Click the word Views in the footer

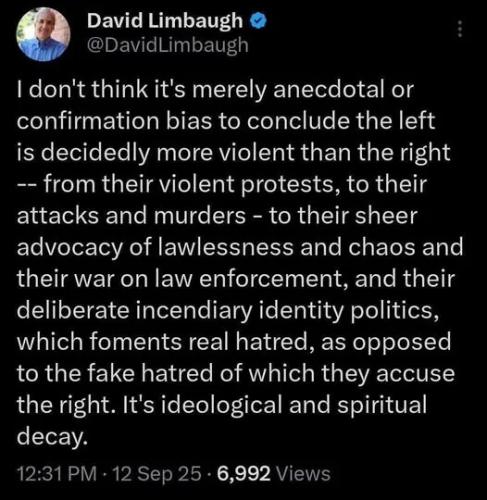(303, 474)
